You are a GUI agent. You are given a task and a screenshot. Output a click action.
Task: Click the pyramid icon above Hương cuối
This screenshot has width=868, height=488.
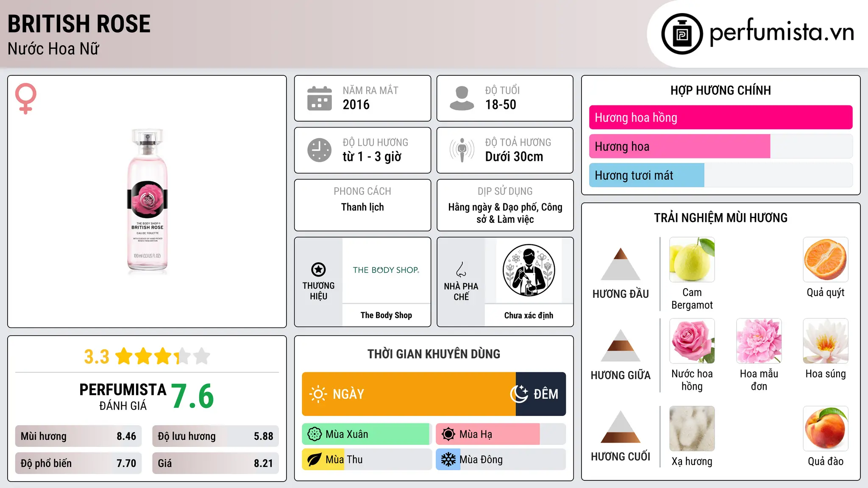[620, 427]
